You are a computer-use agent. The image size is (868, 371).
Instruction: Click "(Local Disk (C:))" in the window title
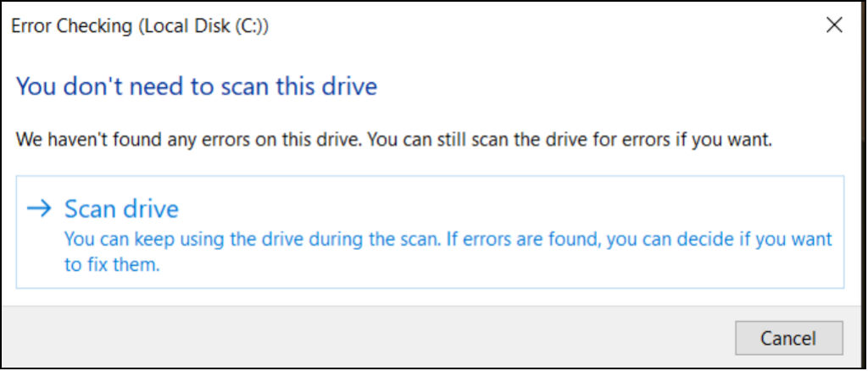pyautogui.click(x=203, y=26)
